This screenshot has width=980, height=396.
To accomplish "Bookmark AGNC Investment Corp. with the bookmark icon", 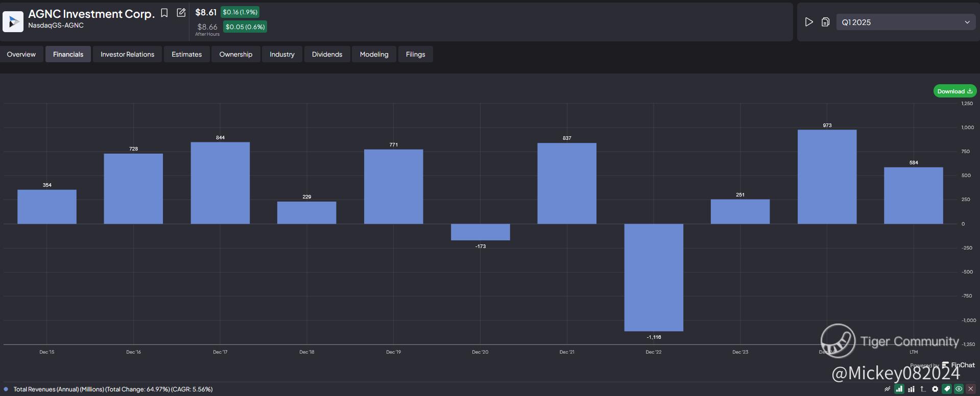I will [x=164, y=13].
